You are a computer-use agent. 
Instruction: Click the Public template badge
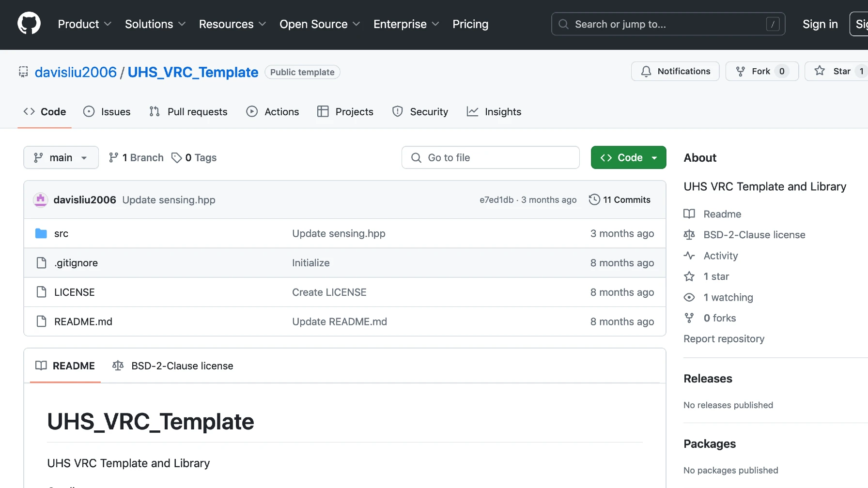pos(302,72)
